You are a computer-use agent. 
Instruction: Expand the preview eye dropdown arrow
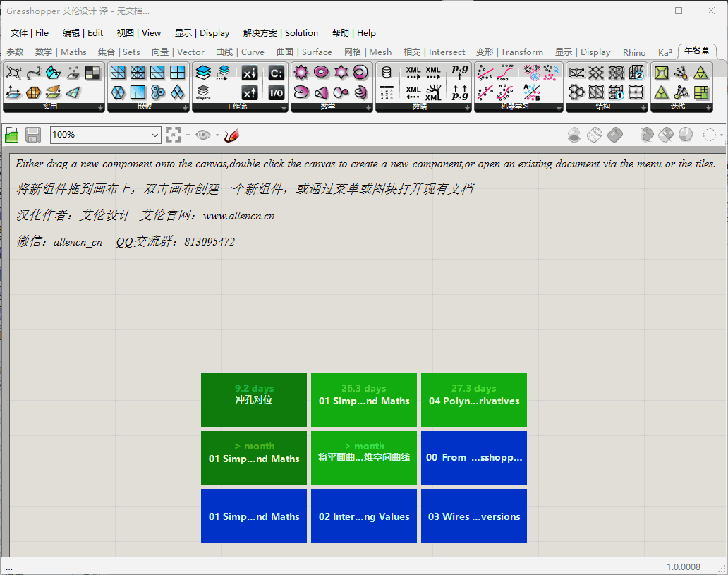click(x=217, y=135)
